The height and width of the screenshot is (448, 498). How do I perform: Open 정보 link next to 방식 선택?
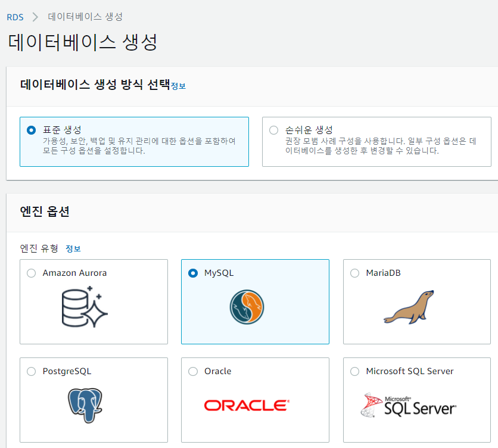pos(178,86)
